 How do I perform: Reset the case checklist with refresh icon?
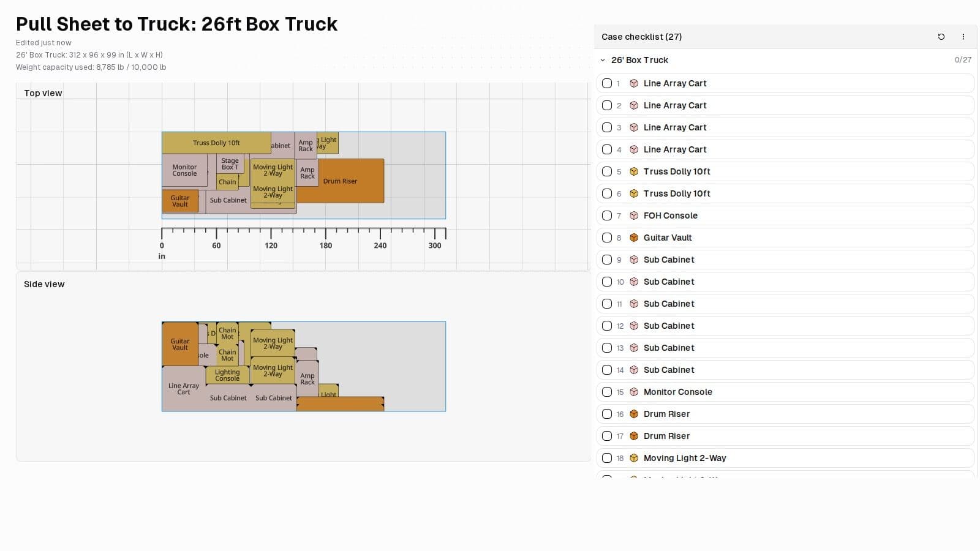point(941,37)
